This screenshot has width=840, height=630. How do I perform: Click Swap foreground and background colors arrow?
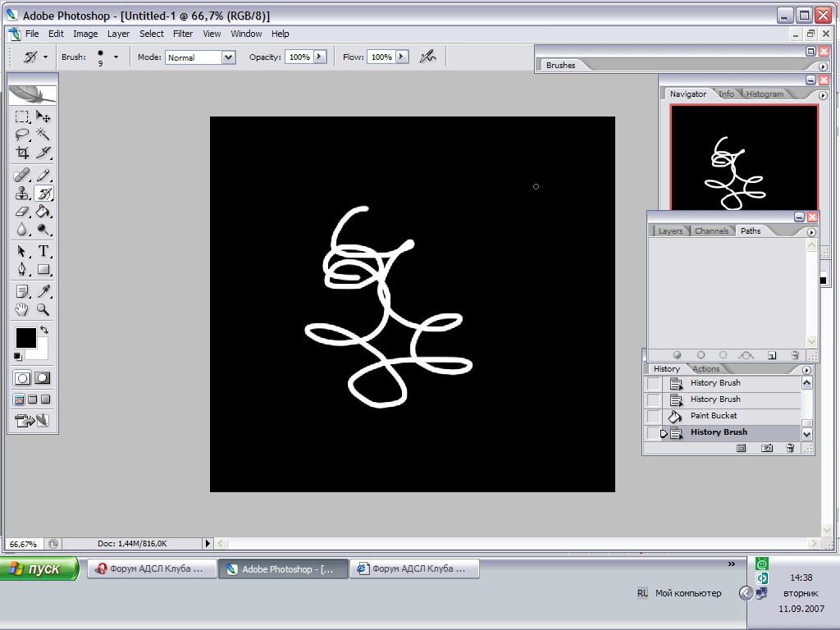pyautogui.click(x=44, y=330)
